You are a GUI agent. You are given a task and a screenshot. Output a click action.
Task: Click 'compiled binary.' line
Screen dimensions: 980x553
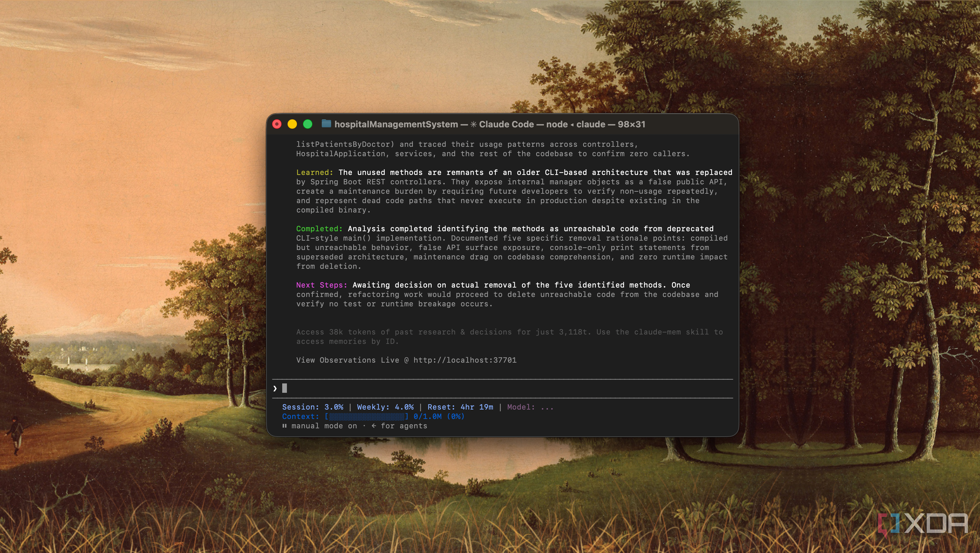tap(333, 210)
